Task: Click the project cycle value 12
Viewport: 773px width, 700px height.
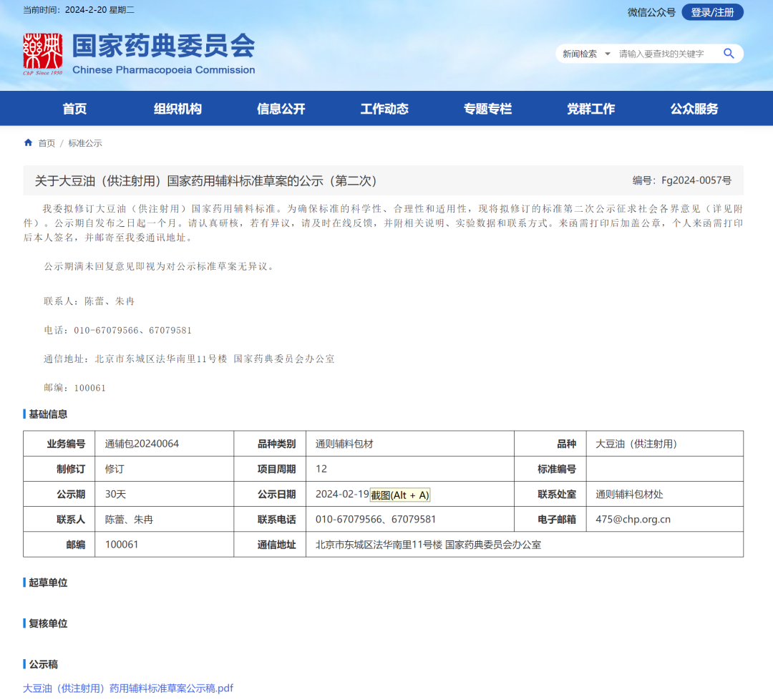Action: pyautogui.click(x=321, y=469)
